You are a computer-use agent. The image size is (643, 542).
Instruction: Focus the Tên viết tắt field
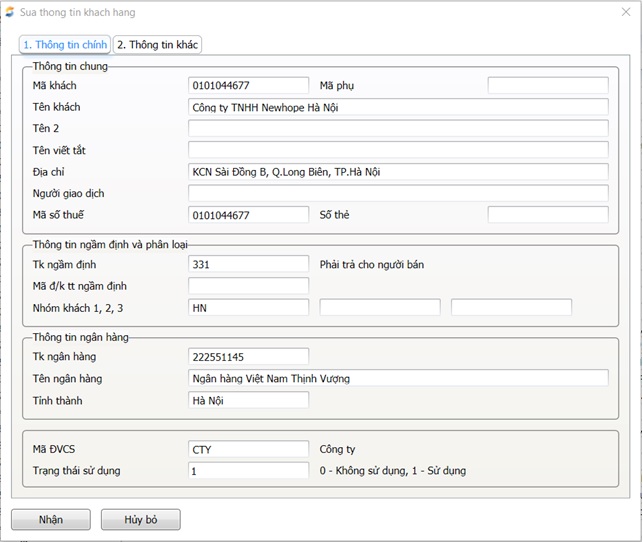pos(398,150)
